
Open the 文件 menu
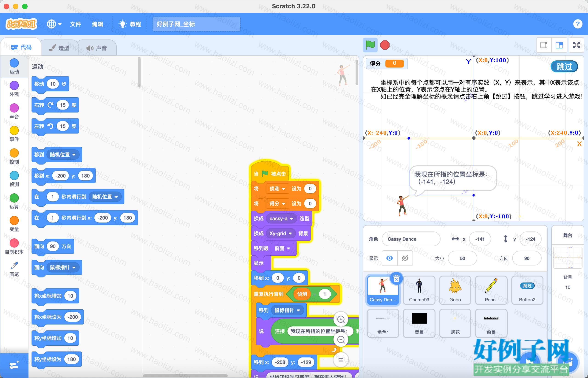click(75, 24)
